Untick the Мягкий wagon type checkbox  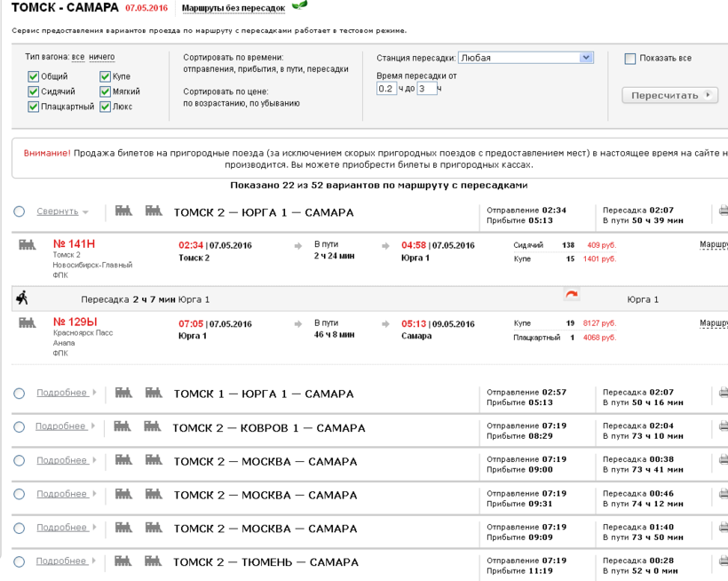105,92
